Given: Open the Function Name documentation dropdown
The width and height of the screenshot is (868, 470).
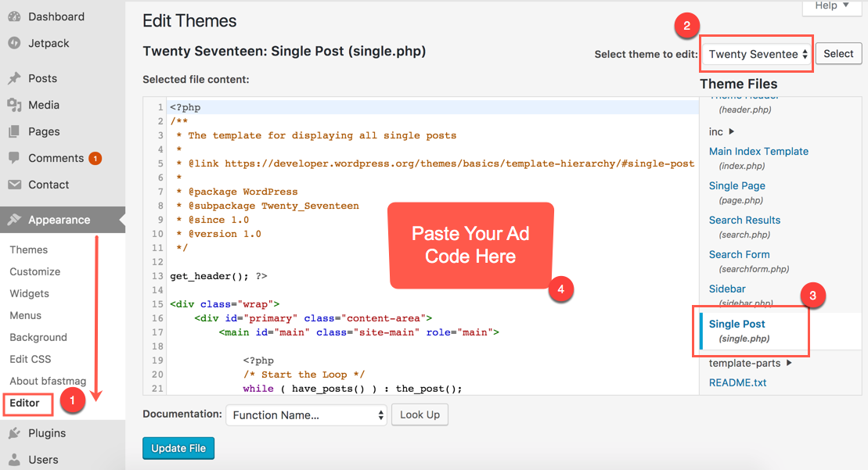Looking at the screenshot, I should pyautogui.click(x=306, y=415).
